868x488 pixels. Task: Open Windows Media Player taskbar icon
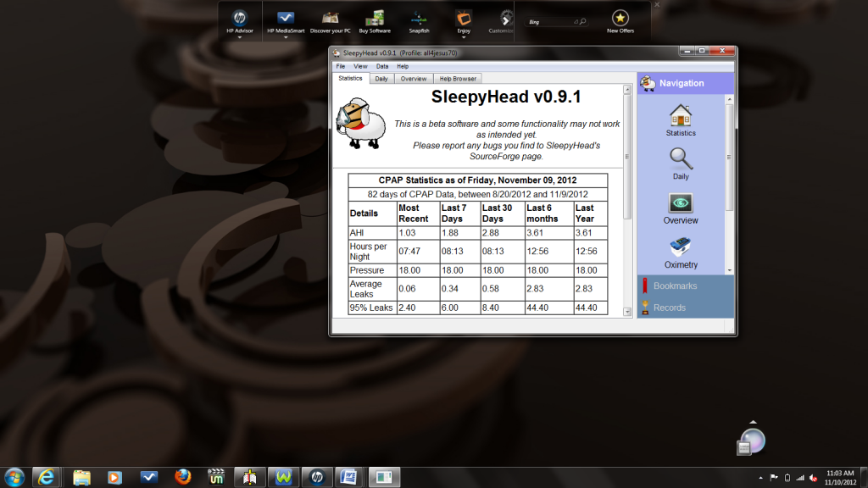point(114,477)
